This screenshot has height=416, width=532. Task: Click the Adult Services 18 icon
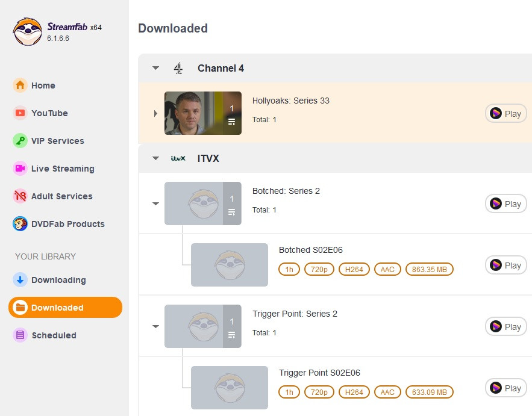(x=20, y=196)
